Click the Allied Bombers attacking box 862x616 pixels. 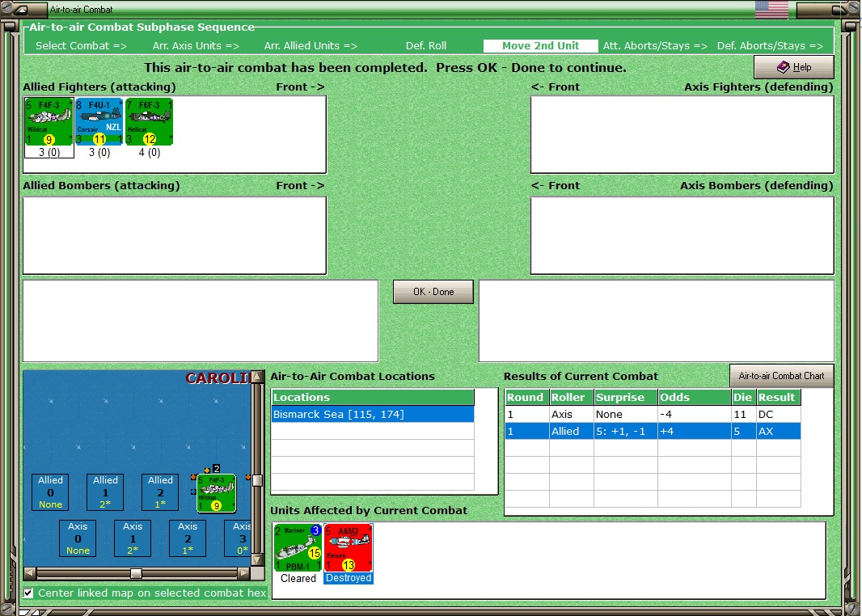pyautogui.click(x=175, y=236)
